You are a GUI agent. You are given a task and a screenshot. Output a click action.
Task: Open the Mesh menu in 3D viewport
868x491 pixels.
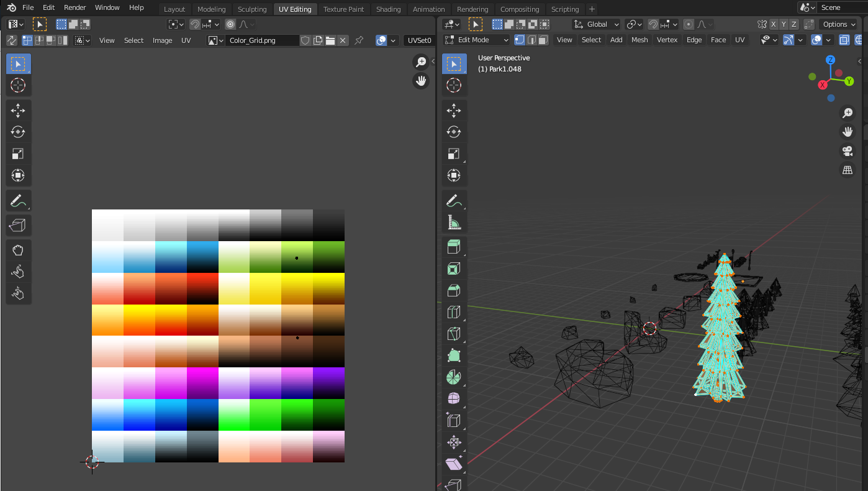click(x=640, y=40)
